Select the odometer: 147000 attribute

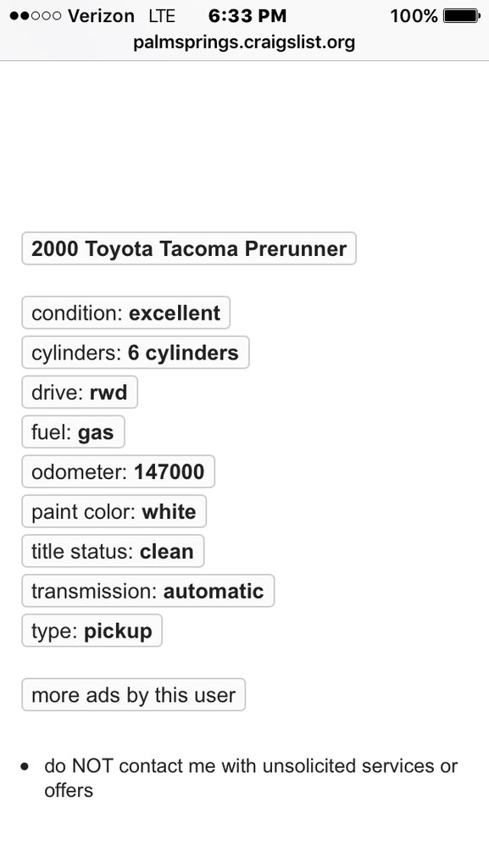pos(119,471)
